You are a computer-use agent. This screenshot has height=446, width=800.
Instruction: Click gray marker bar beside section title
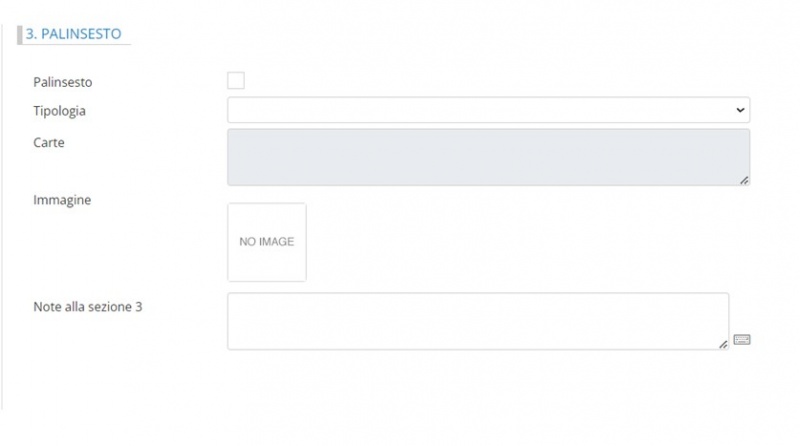click(19, 34)
